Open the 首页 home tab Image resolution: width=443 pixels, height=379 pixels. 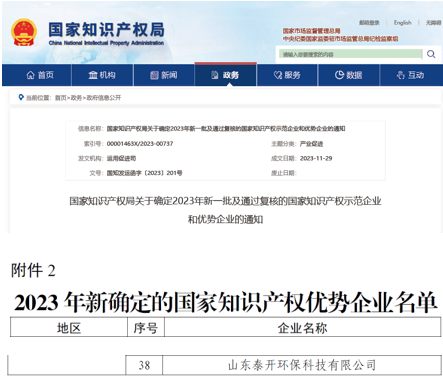[x=37, y=75]
